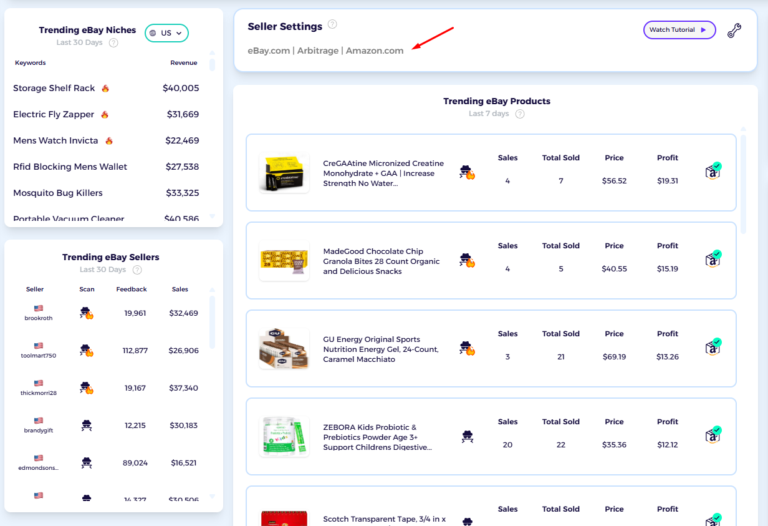Open Amazon source icon for GU Energy Gel
Viewport: 768px width, 526px height.
point(713,347)
